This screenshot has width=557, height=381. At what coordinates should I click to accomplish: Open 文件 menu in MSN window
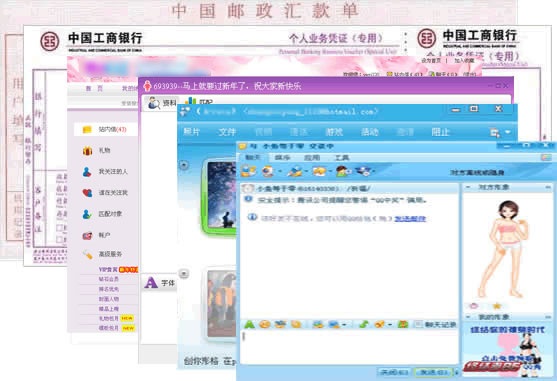(x=227, y=132)
